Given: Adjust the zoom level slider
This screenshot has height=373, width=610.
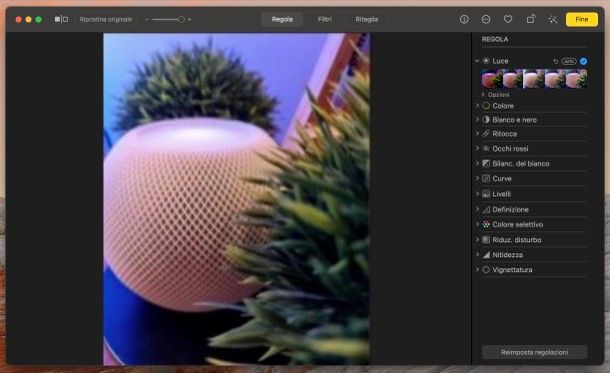Looking at the screenshot, I should tap(168, 19).
